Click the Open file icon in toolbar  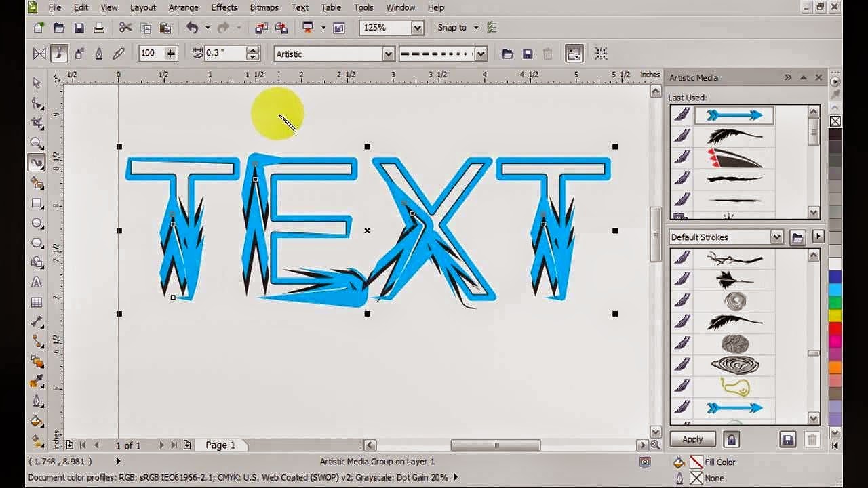[x=59, y=28]
